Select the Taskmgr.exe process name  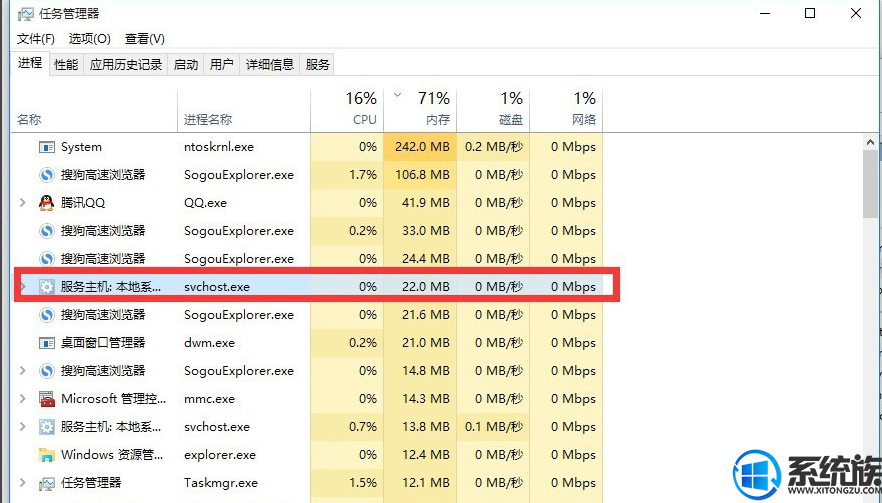pos(220,483)
